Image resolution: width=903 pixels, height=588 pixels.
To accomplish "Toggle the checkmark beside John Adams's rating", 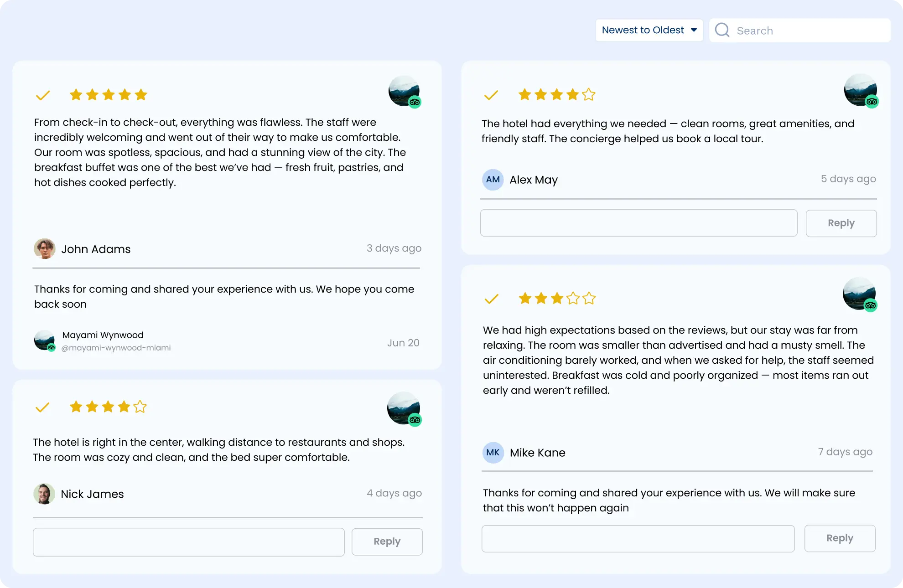I will 43,95.
